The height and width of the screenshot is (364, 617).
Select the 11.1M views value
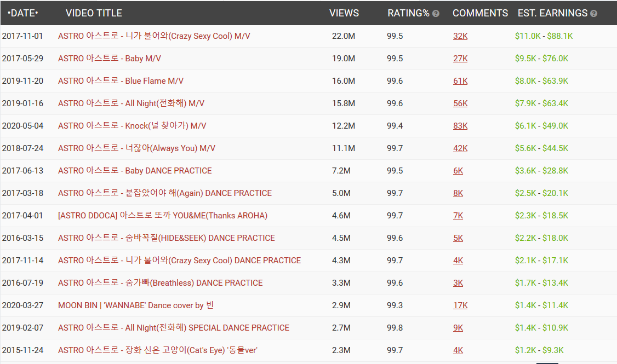coord(344,148)
